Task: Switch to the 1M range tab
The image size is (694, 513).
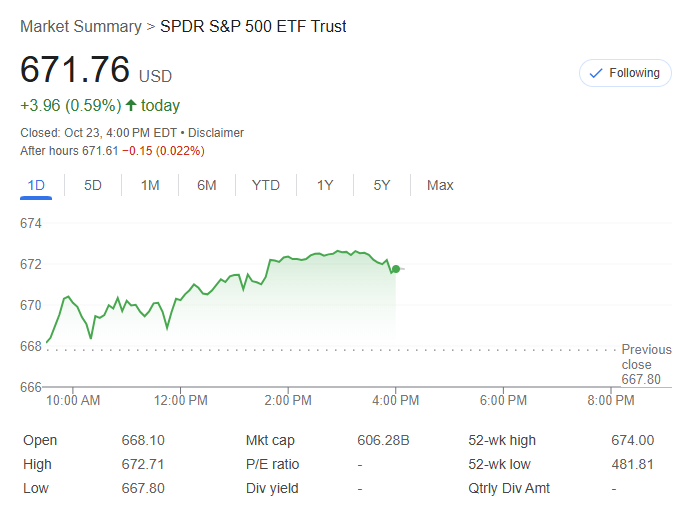Action: point(150,185)
